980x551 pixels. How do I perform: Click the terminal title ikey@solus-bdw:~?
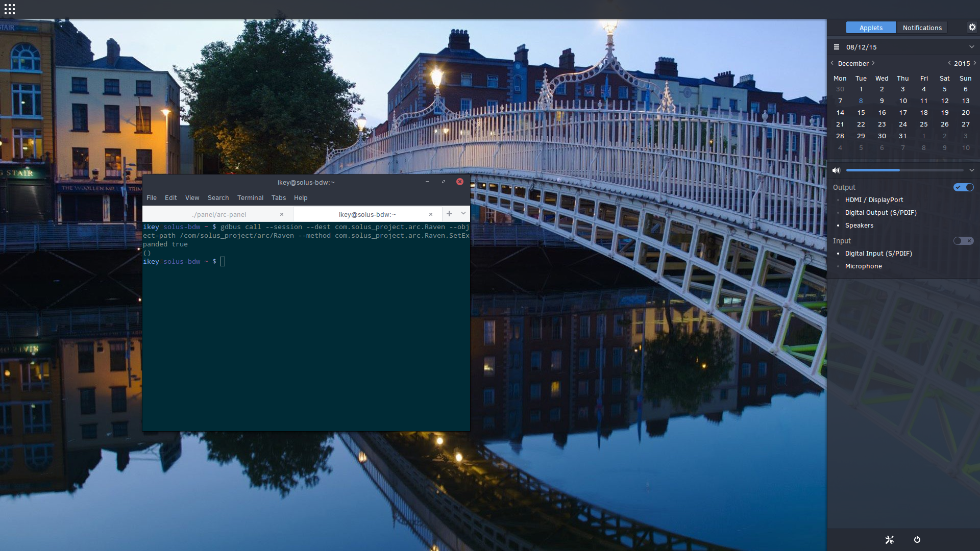click(306, 182)
